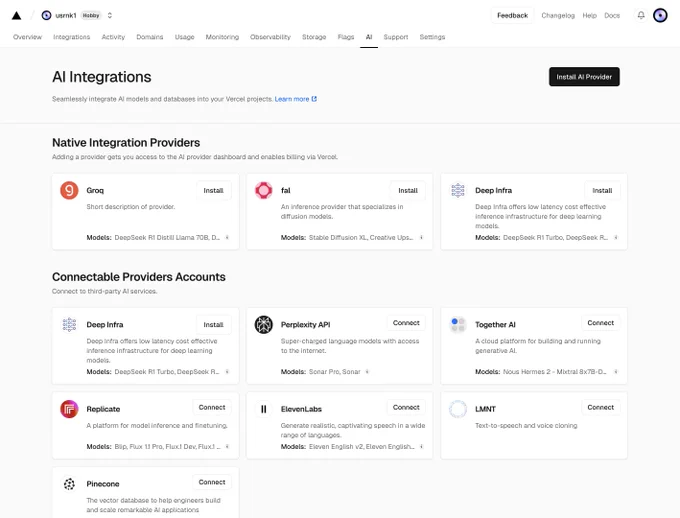This screenshot has width=680, height=518.
Task: Click the Deep Infra logo under Connectable Providers
Action: tap(69, 325)
